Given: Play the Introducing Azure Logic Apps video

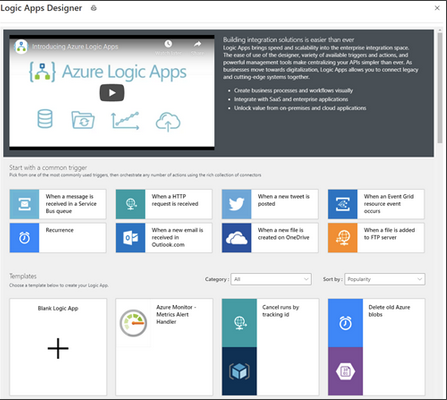Looking at the screenshot, I should (112, 93).
